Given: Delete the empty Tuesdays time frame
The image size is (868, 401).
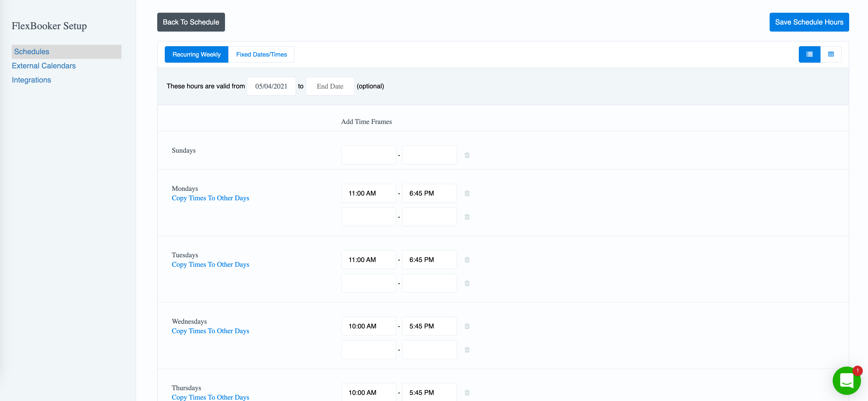Looking at the screenshot, I should coord(467,283).
